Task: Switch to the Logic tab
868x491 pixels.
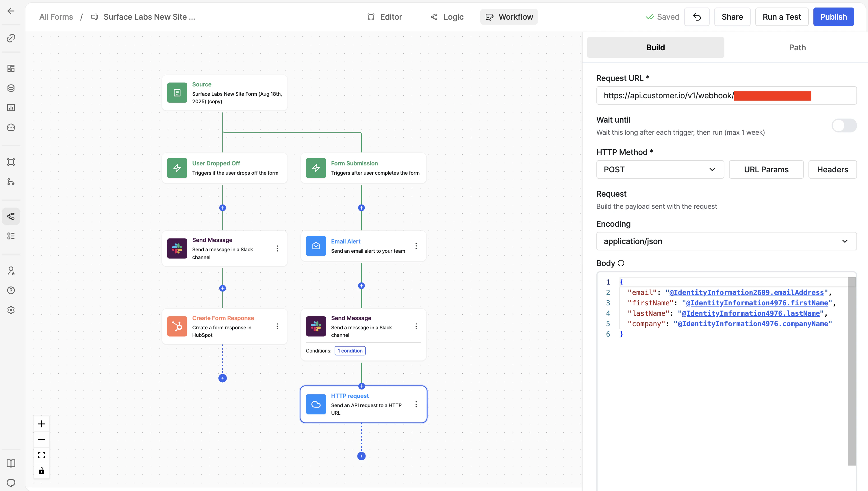Action: 447,17
